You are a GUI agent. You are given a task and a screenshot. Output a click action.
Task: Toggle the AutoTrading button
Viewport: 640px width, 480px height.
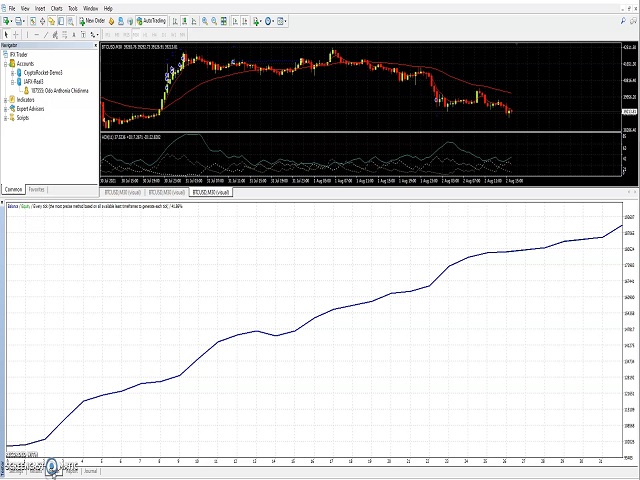(151, 21)
